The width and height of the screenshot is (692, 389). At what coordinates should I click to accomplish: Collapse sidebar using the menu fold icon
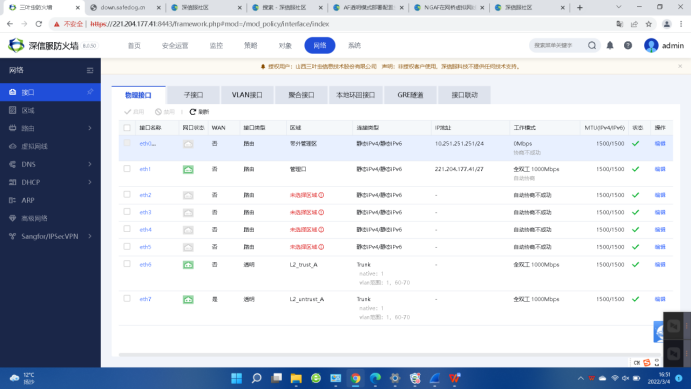point(90,70)
